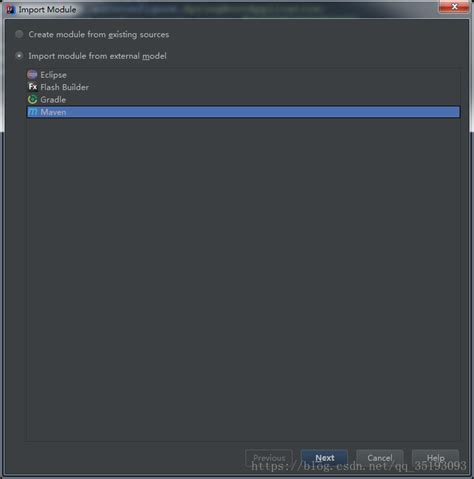The height and width of the screenshot is (479, 474).
Task: Click the Flash Builder Fx icon
Action: point(32,87)
